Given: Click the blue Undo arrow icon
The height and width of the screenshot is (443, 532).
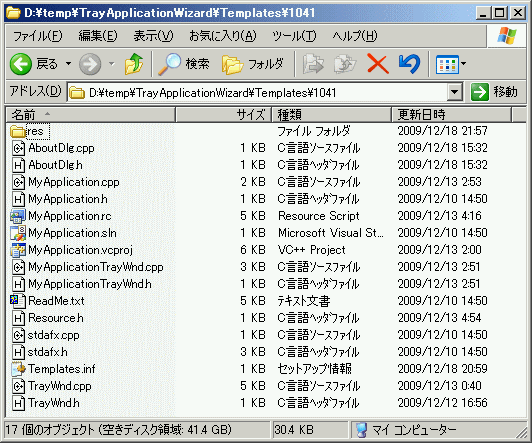Looking at the screenshot, I should (409, 64).
